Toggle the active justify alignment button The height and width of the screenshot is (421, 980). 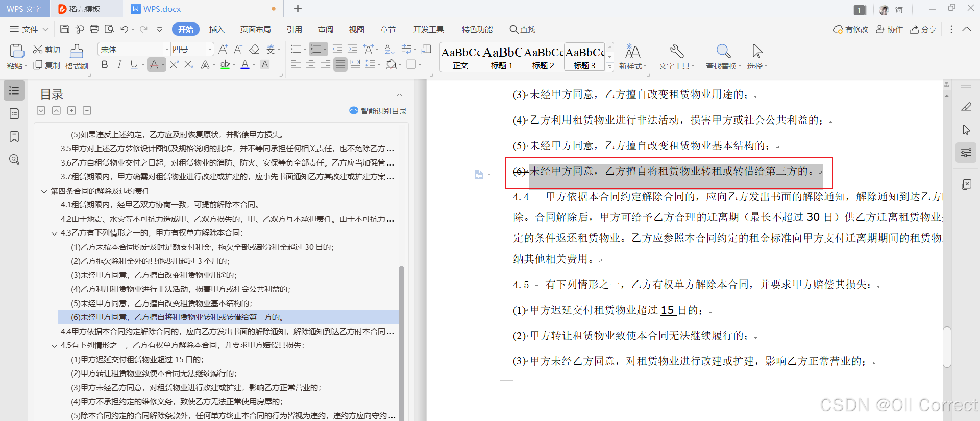click(340, 64)
